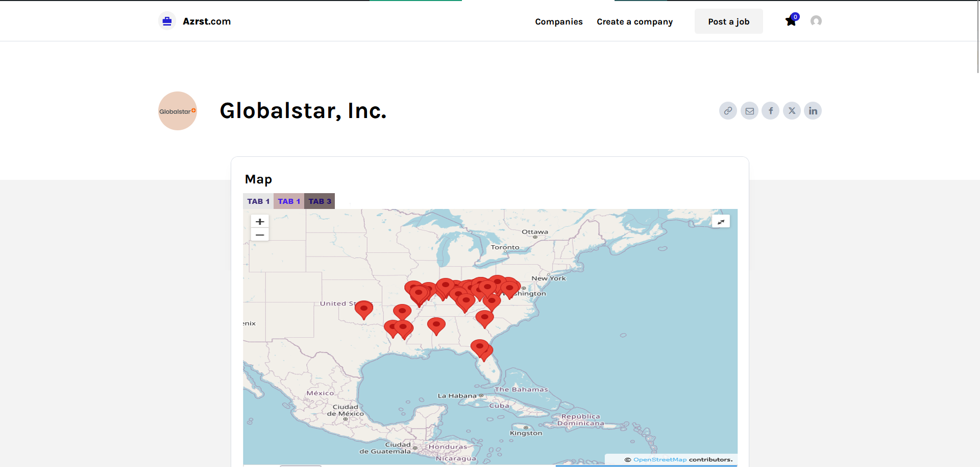Viewport: 980px width, 467px height.
Task: Zoom out on the map
Action: point(260,235)
